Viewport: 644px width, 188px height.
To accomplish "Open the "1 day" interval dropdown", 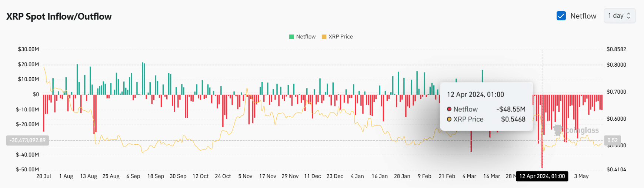I will coord(620,16).
